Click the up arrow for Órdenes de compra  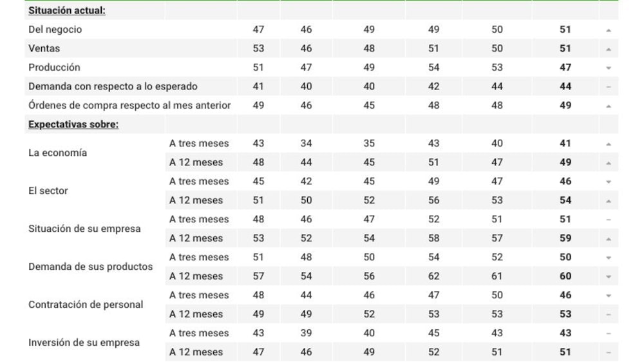[609, 106]
